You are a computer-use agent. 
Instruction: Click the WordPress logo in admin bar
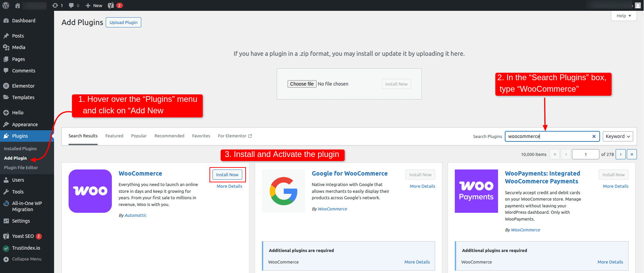[6, 5]
